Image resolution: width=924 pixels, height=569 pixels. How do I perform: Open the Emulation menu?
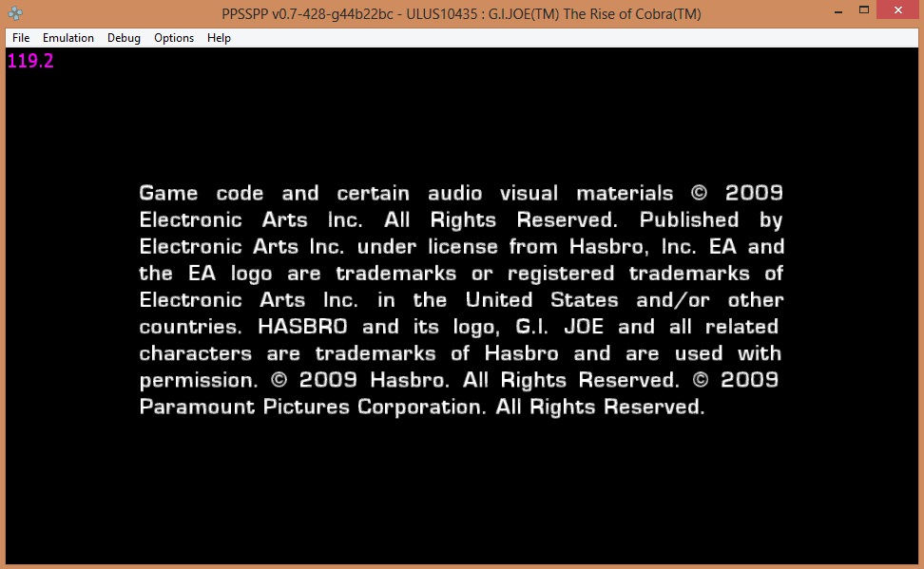coord(68,38)
